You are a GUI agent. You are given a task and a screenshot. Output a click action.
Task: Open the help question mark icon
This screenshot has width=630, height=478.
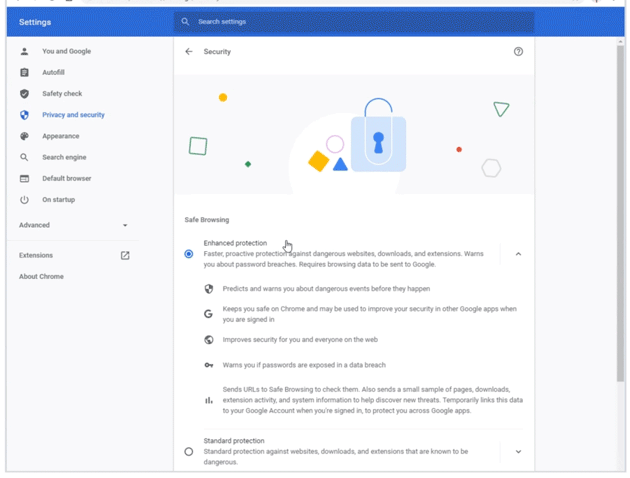click(x=518, y=52)
